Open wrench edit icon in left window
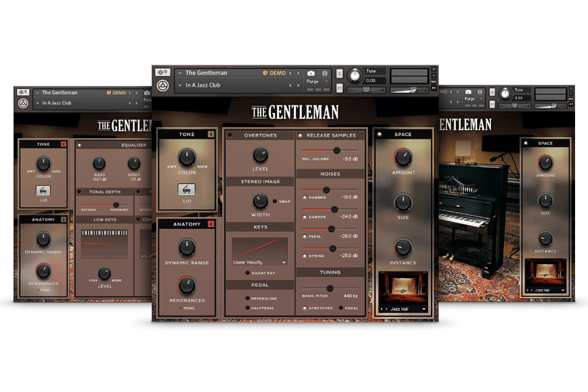Viewport: 588px width, 392px height. 23,92
